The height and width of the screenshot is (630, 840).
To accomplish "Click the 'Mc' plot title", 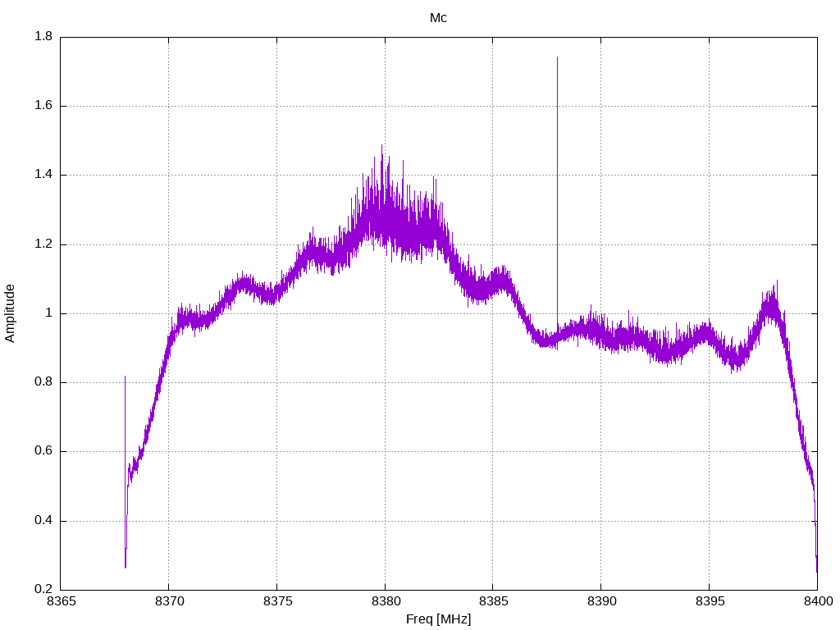I will 438,18.
